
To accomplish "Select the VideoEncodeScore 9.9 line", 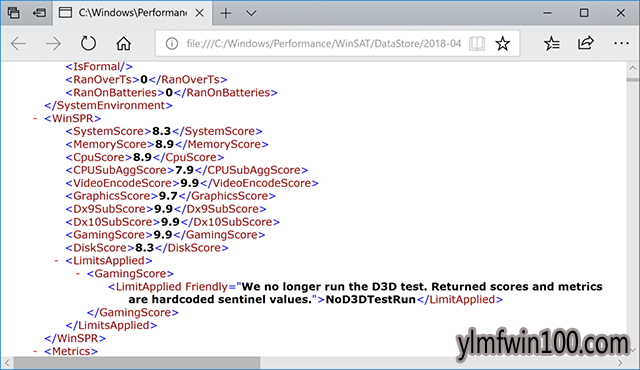I will tap(192, 183).
